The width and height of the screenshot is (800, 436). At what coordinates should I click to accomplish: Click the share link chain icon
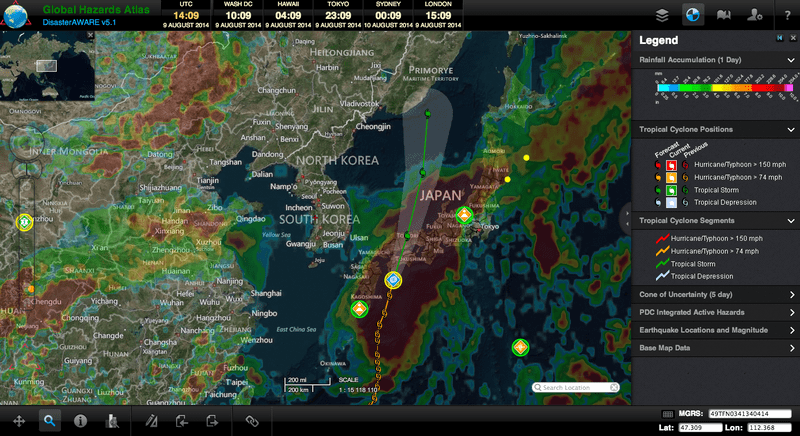251,421
